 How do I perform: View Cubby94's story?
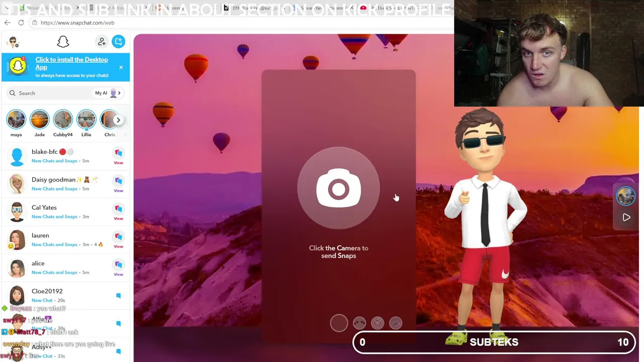click(63, 120)
